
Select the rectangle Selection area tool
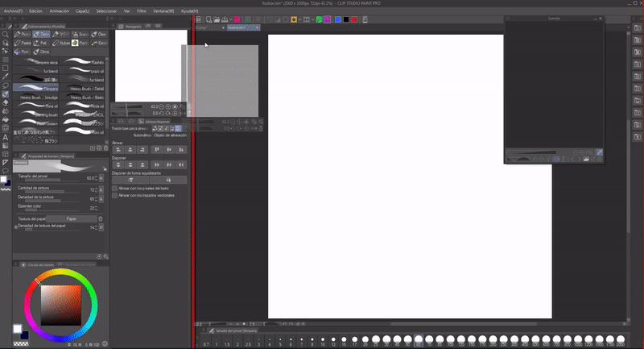click(6, 69)
